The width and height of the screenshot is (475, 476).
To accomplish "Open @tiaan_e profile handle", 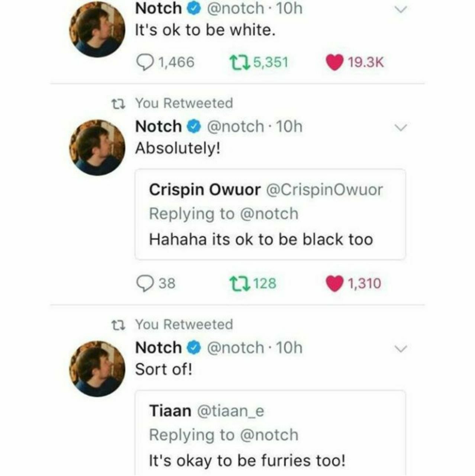I will pos(230,411).
